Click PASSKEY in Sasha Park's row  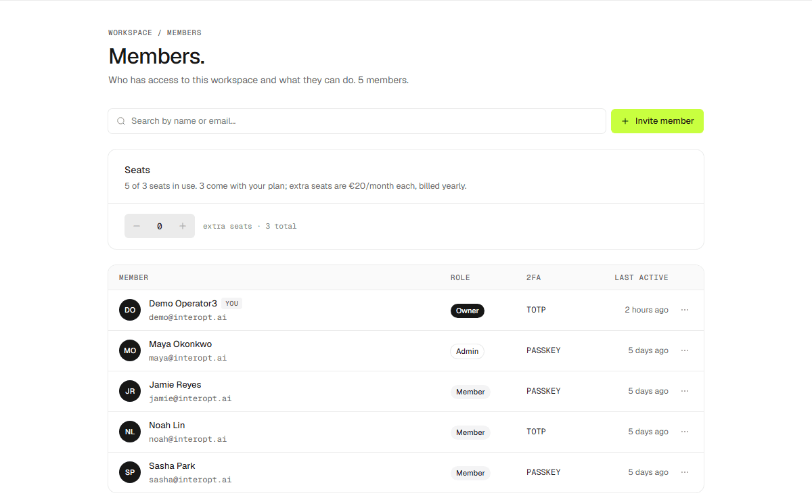543,472
